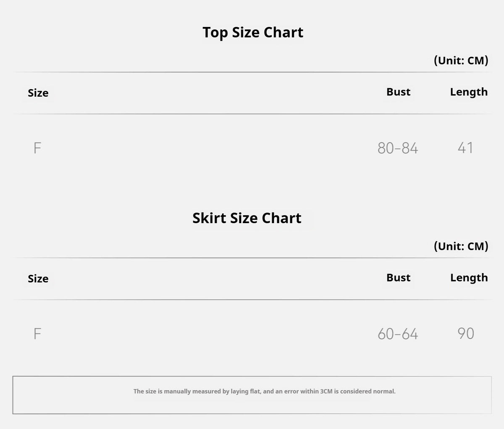Select the Size header in top chart
The height and width of the screenshot is (429, 504).
(x=38, y=93)
